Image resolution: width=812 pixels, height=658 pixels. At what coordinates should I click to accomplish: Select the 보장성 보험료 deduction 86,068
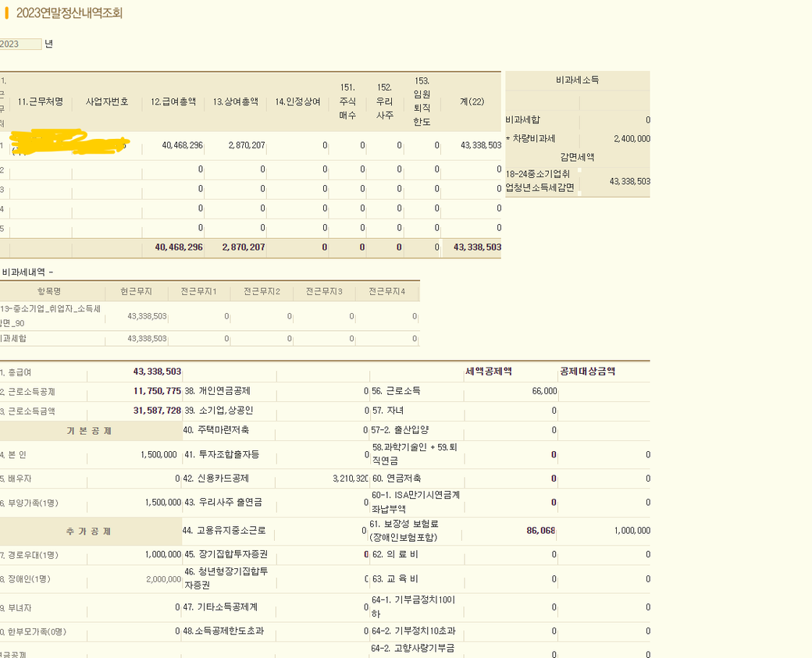coord(540,531)
